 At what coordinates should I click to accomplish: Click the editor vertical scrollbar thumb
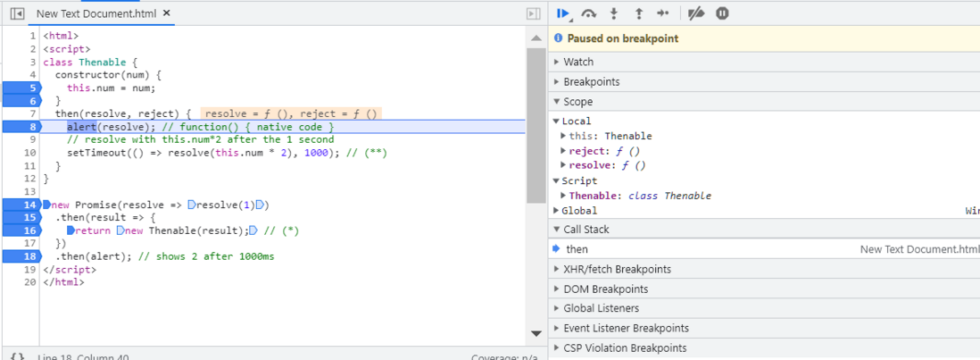click(x=536, y=126)
